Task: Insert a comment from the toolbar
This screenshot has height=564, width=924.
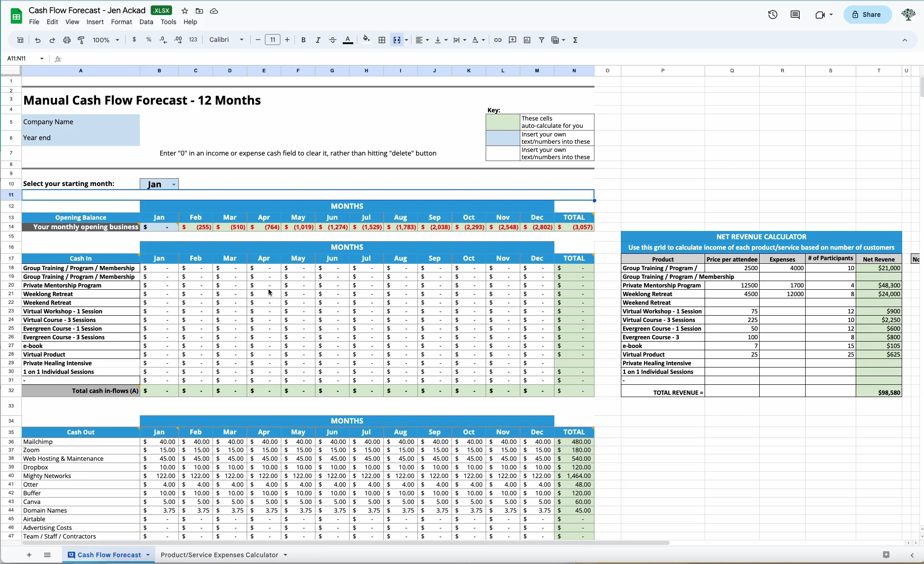Action: click(x=512, y=40)
